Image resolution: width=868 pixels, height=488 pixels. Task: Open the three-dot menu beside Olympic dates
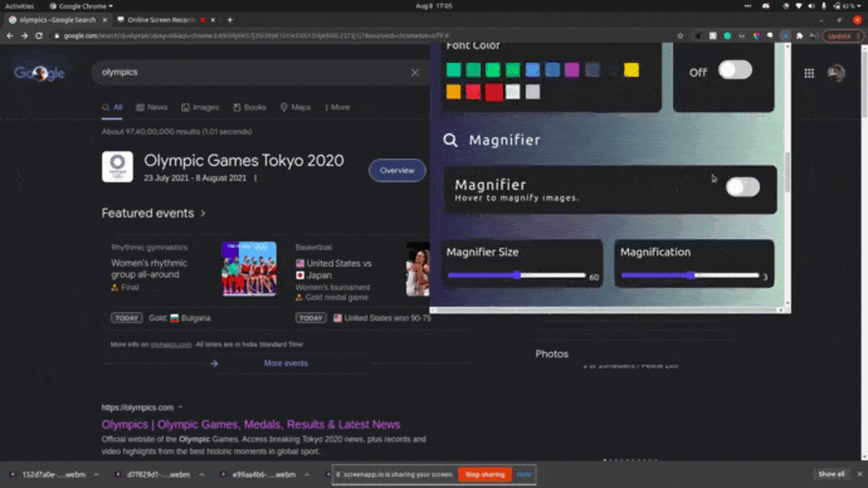(x=255, y=178)
